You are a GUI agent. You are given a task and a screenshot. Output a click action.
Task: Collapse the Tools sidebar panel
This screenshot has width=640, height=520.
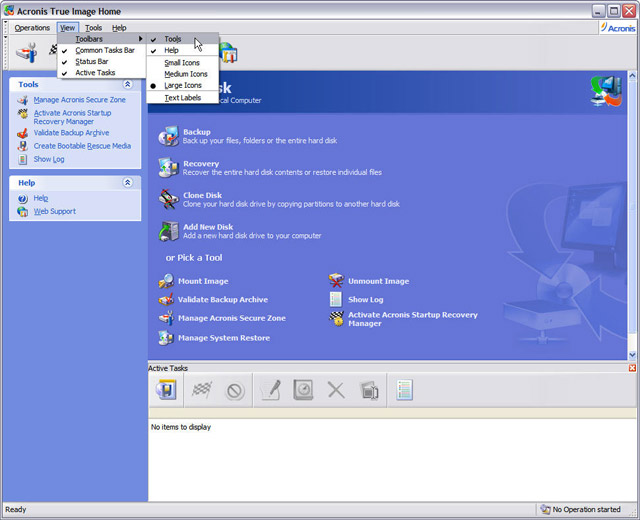127,84
